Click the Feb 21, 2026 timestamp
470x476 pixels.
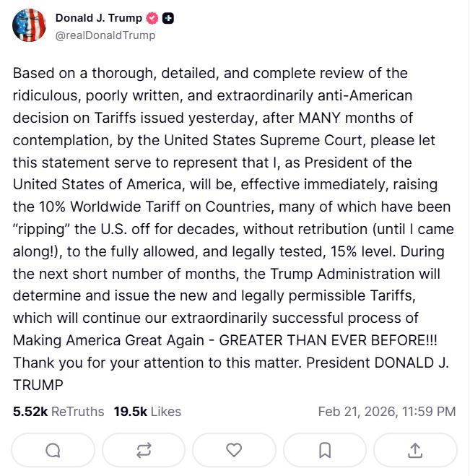tap(386, 411)
